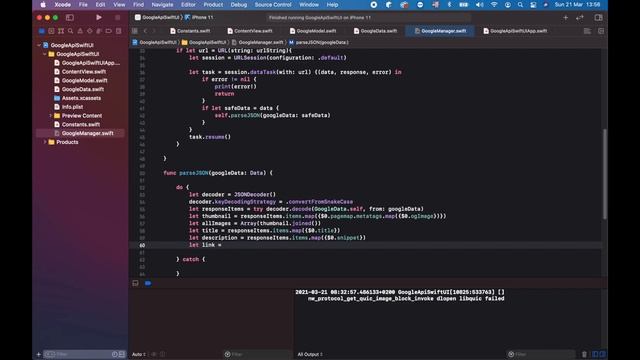Open the Navigate menu
The width and height of the screenshot is (640, 360).
(162, 4)
